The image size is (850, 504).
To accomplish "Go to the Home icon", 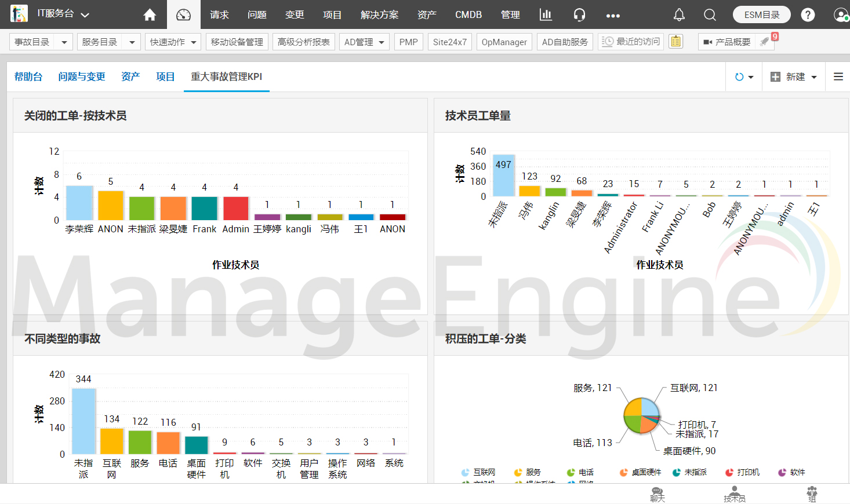I will (150, 14).
